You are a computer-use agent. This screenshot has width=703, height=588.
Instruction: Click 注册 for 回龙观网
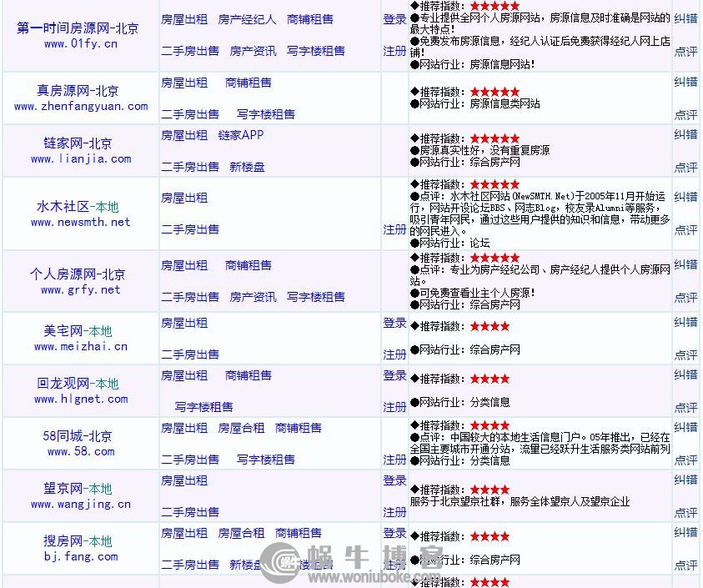(394, 407)
